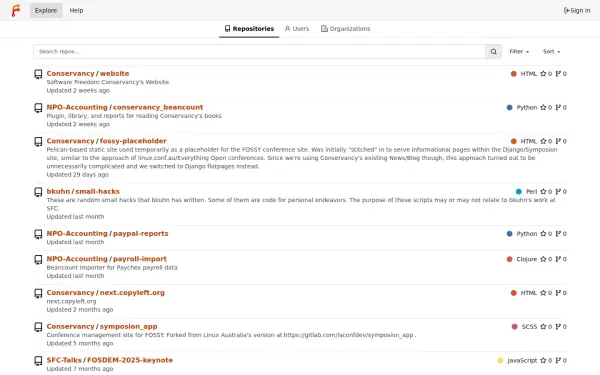Click the Sign In link
600x375 pixels.
point(577,10)
